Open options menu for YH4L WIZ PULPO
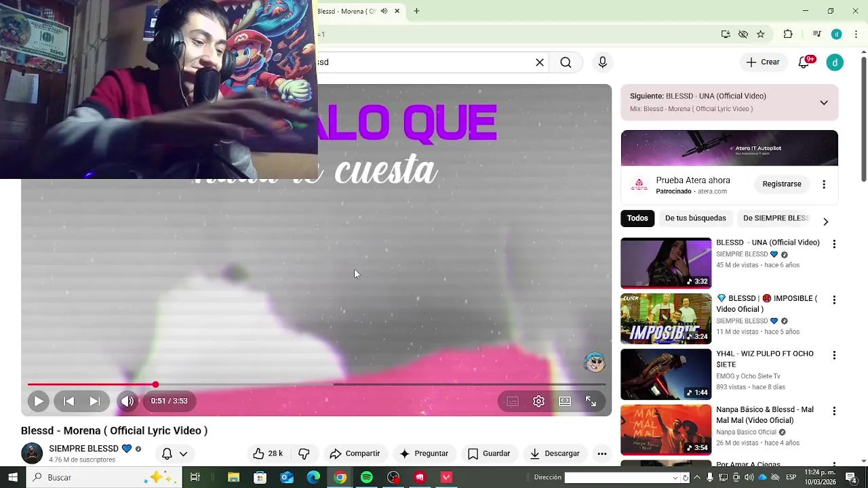 834,355
